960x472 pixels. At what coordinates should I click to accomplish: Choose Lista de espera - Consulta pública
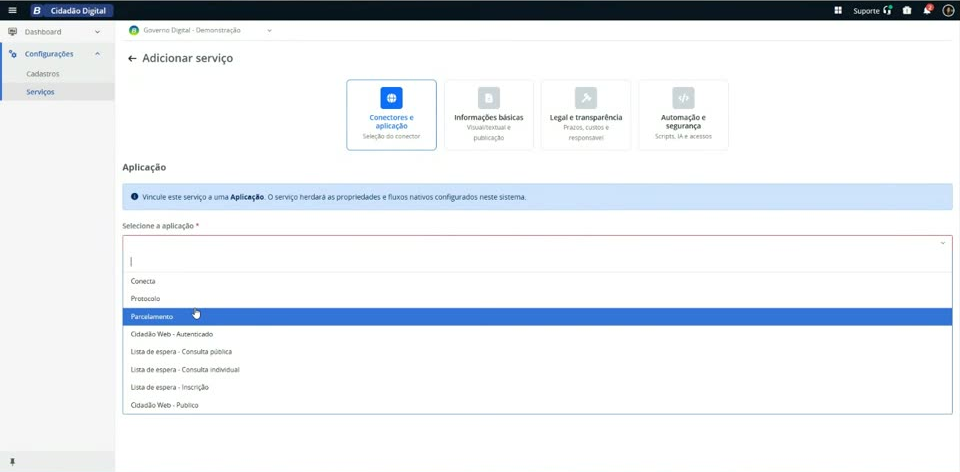(537, 352)
